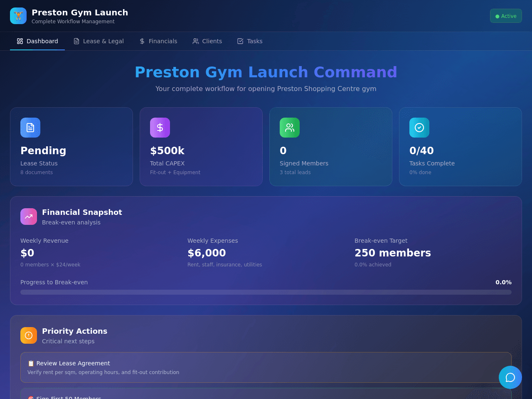
Task: Click the '250 members' break-even value
Action: (x=393, y=253)
